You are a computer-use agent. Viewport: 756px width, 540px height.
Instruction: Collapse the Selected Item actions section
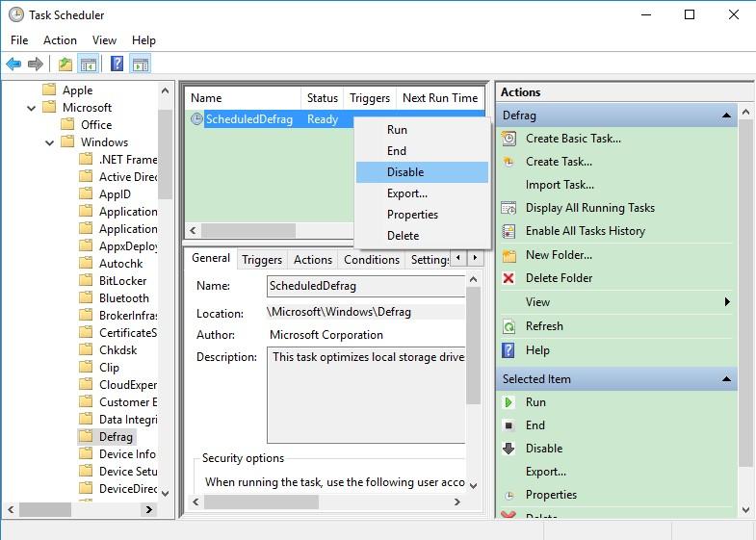tap(726, 379)
